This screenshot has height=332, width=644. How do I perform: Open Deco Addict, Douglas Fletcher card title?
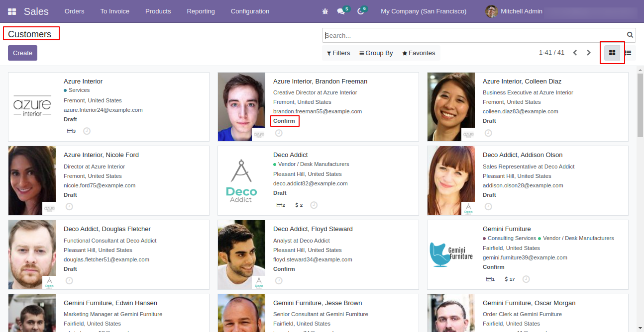point(107,229)
